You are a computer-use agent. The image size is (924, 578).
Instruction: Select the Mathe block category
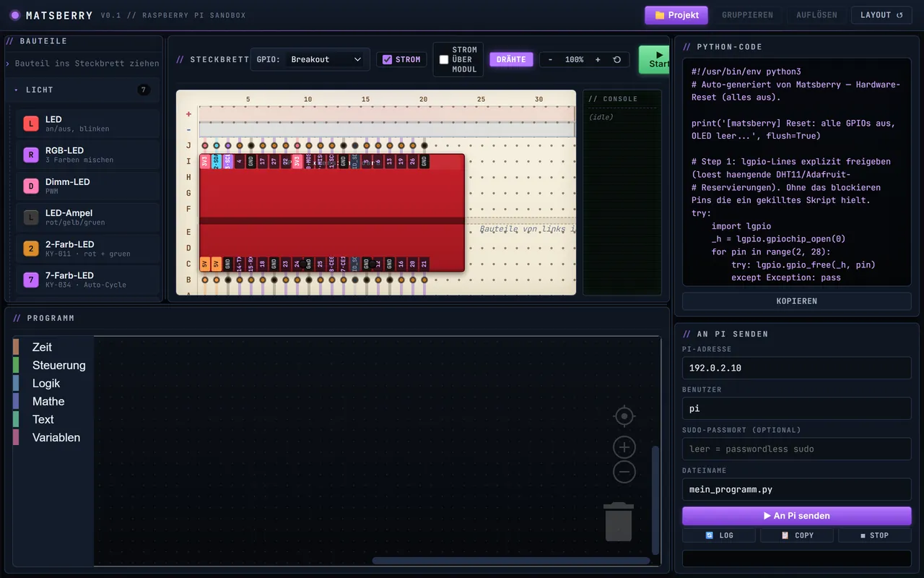53,402
